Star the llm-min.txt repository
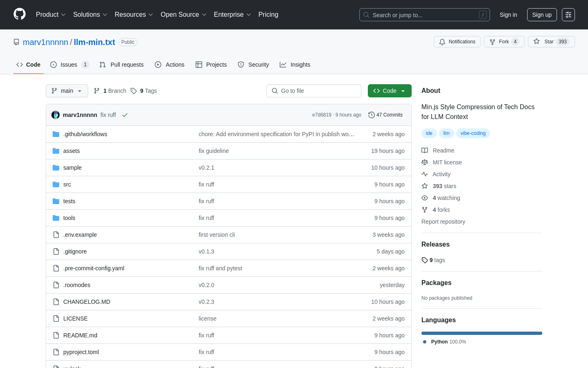 [551, 42]
